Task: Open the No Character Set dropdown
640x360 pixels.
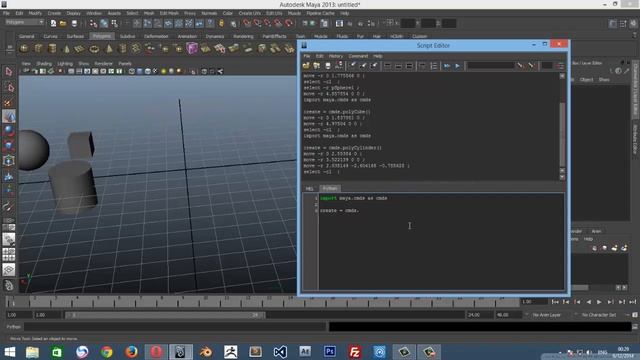Action: pos(598,315)
